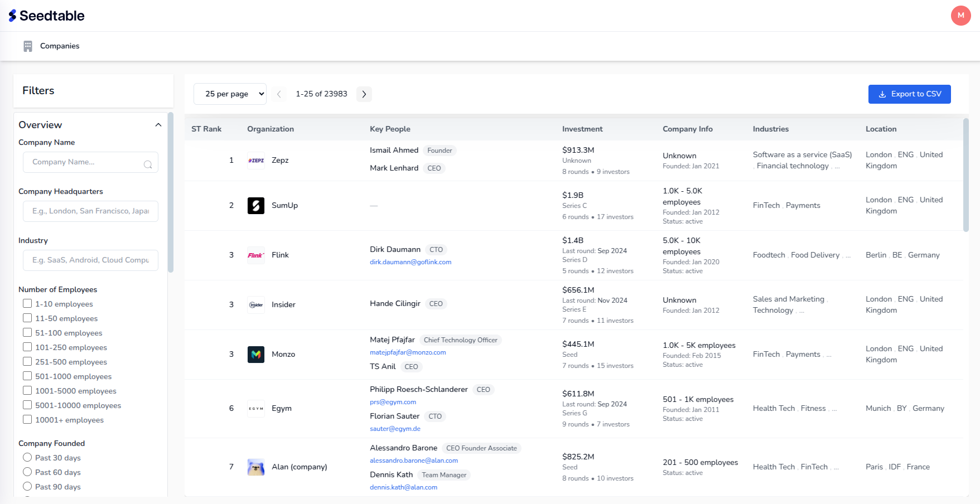Click the Seedtable logo

(x=46, y=16)
